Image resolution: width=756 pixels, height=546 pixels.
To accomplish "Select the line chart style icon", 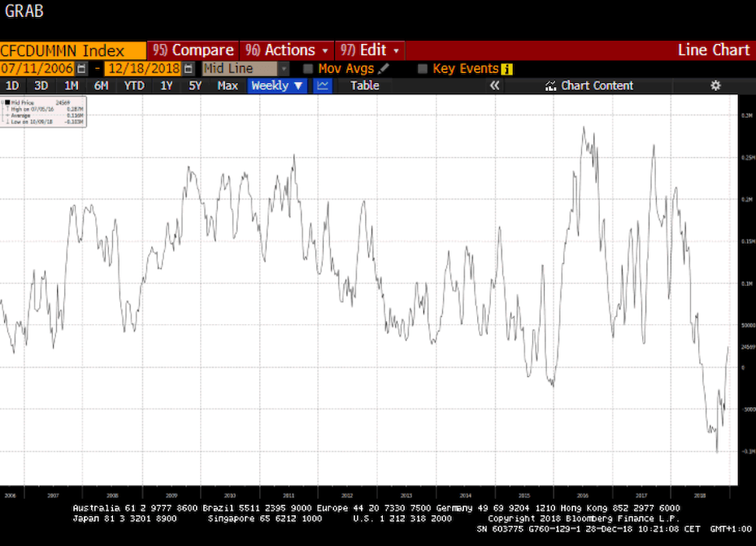I will coord(323,86).
